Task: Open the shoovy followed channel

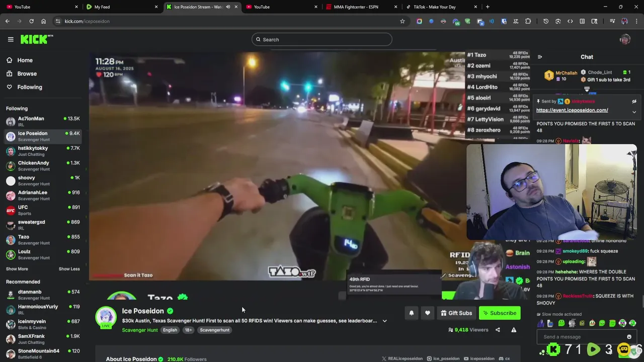Action: click(x=42, y=180)
